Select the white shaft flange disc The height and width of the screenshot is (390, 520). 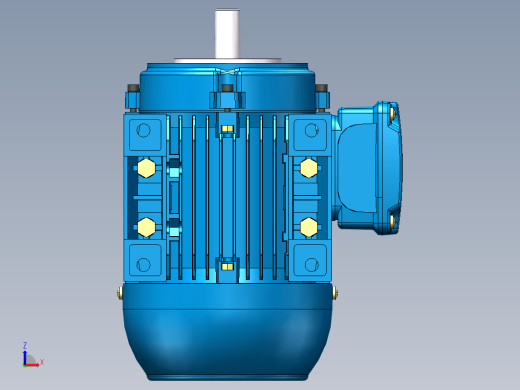click(x=227, y=61)
